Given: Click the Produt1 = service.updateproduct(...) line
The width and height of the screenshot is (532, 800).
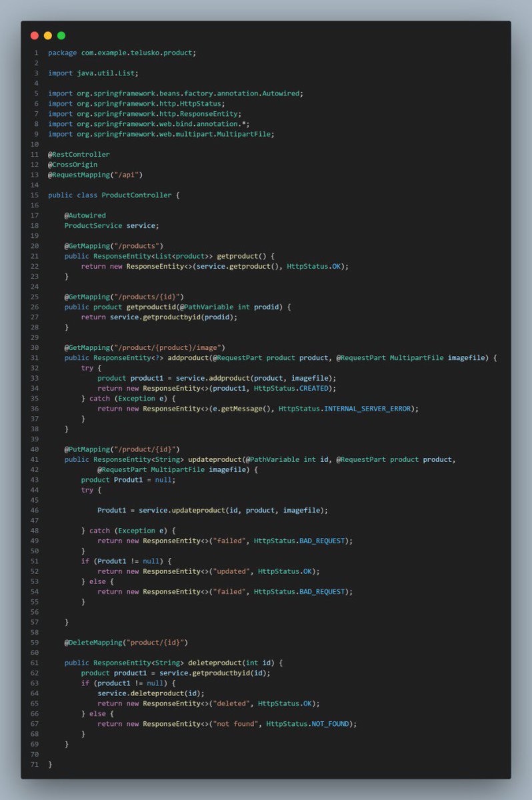Looking at the screenshot, I should click(213, 510).
